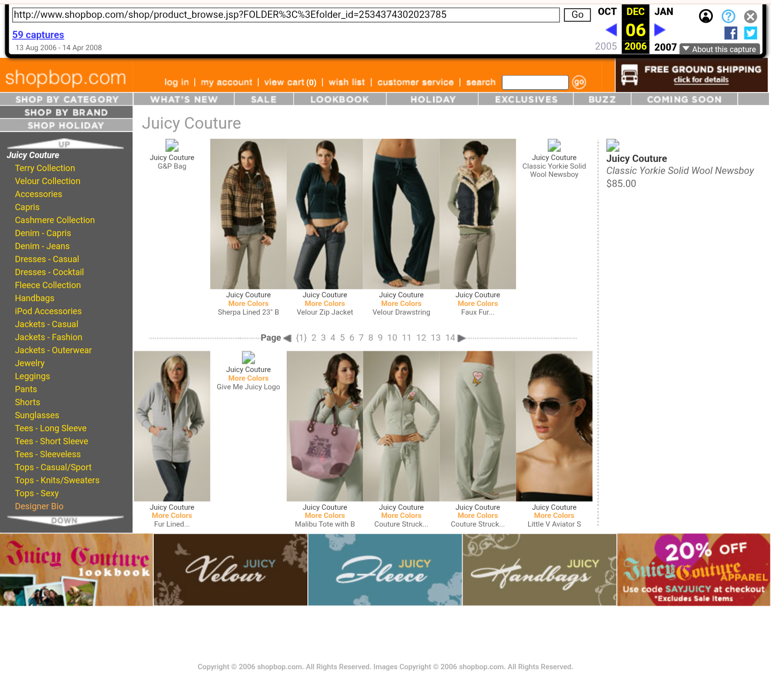Share capture via Twitter icon

click(750, 33)
